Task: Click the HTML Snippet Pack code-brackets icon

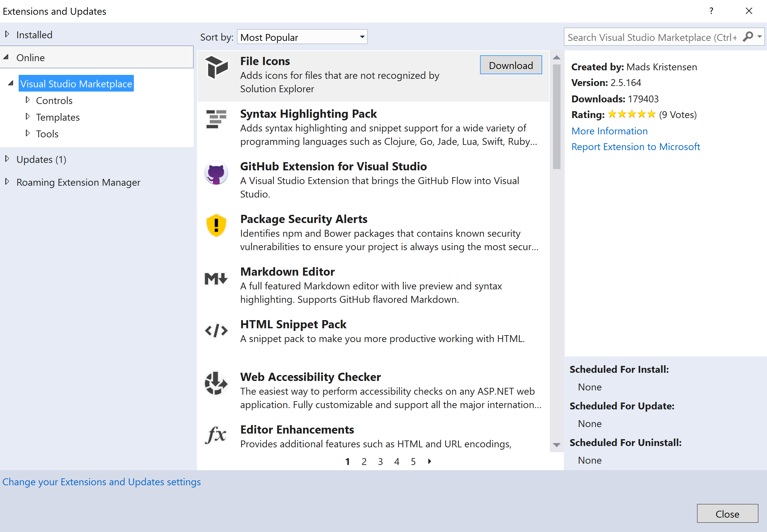Action: point(216,331)
